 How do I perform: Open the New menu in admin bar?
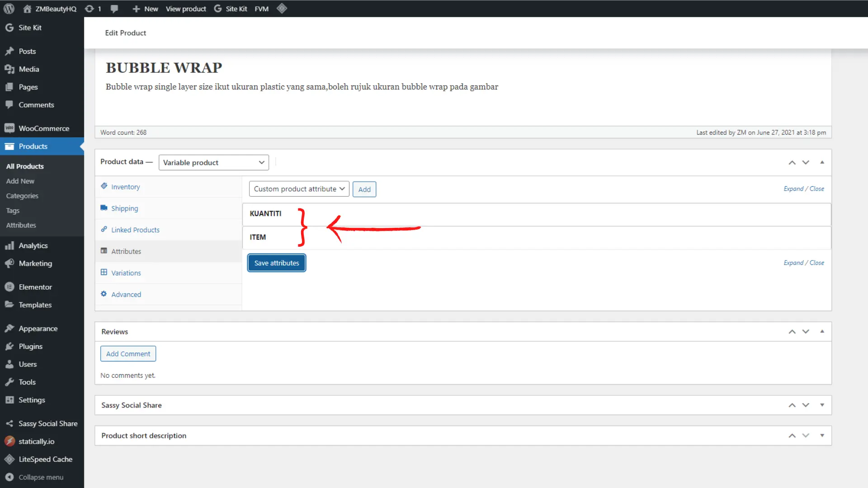tap(145, 9)
